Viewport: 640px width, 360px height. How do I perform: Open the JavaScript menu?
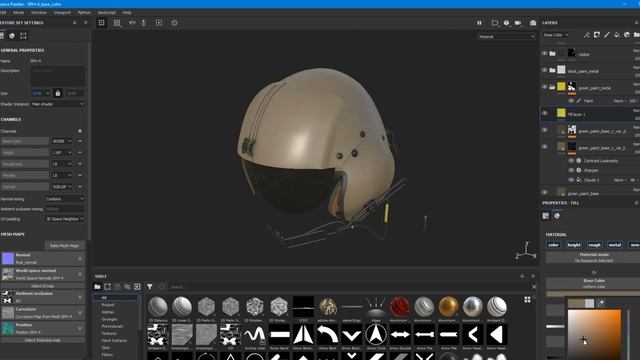tap(107, 13)
